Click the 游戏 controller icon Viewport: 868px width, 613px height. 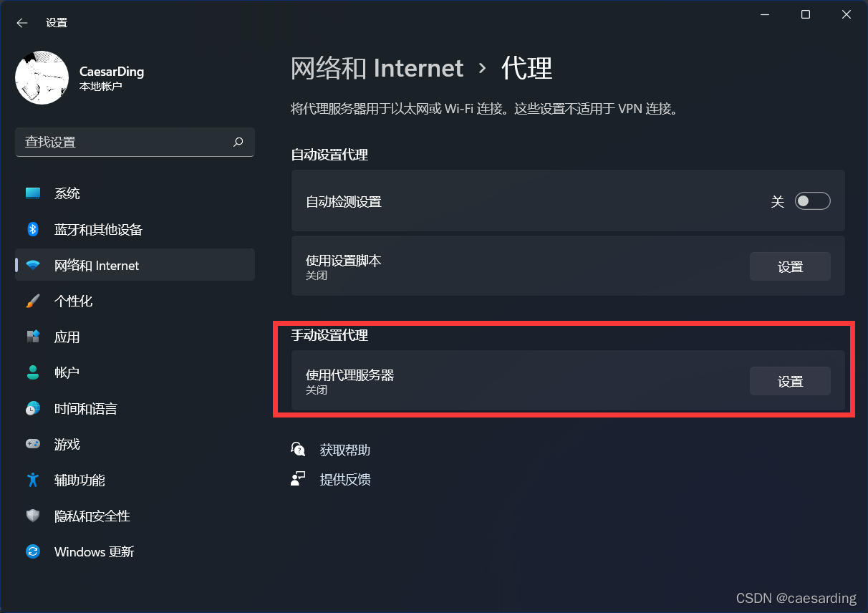(x=33, y=444)
